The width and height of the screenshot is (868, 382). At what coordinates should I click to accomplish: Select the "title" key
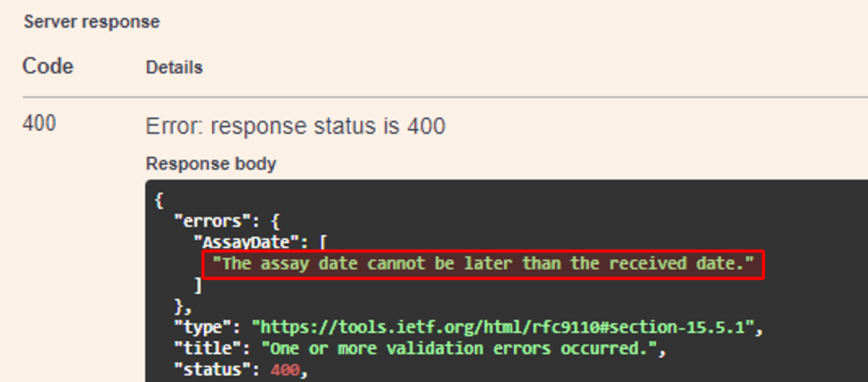coord(208,348)
